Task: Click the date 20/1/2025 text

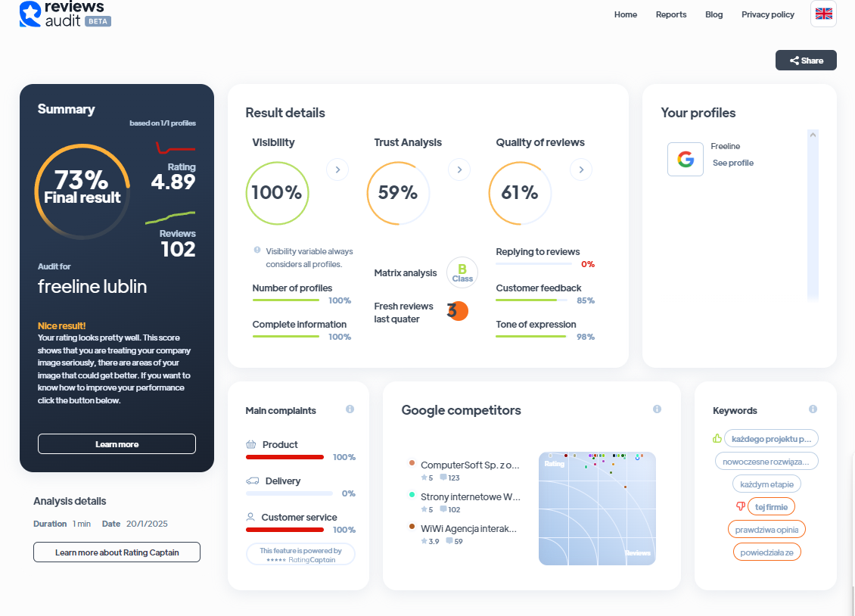Action: [148, 524]
